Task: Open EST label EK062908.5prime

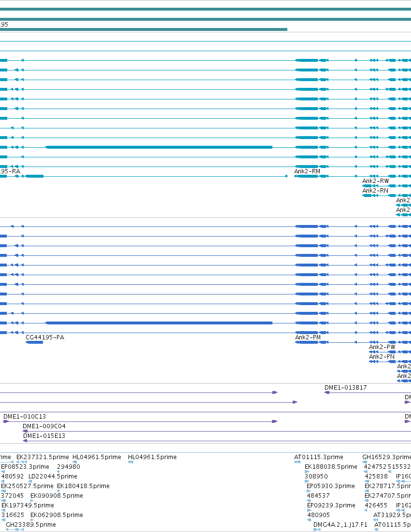Action: [x=57, y=515]
